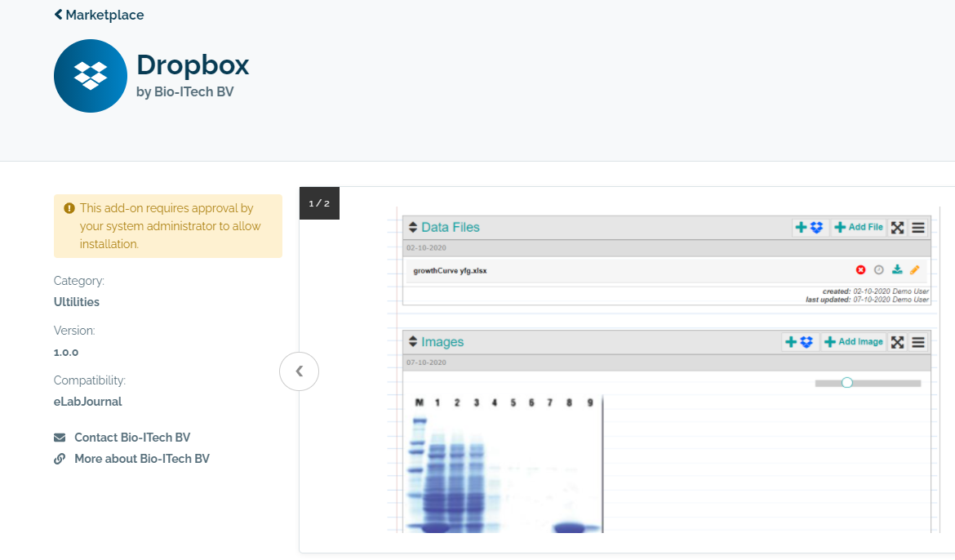
Task: Add from Dropbox in Data Files
Action: point(811,228)
